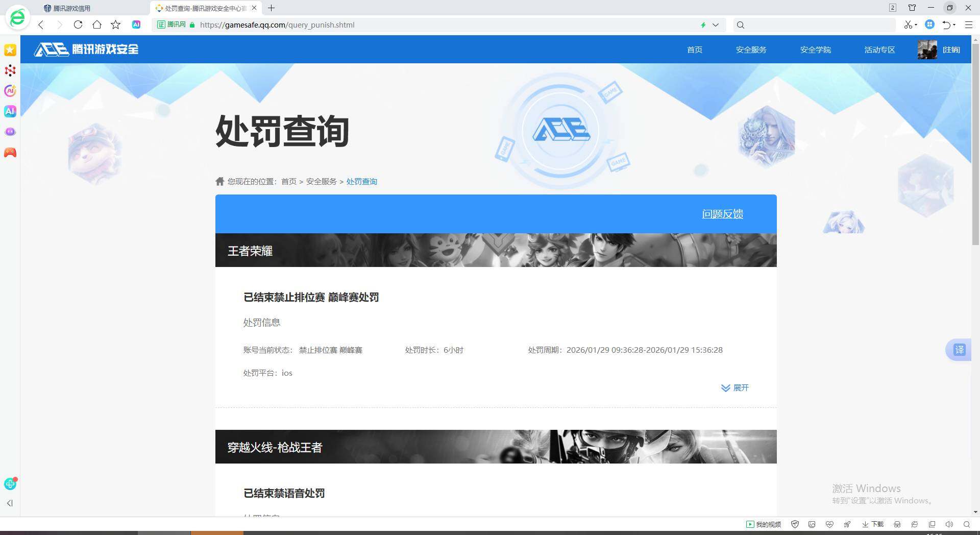Viewport: 980px width, 535px height.
Task: Click the browser back arrow
Action: pyautogui.click(x=41, y=25)
